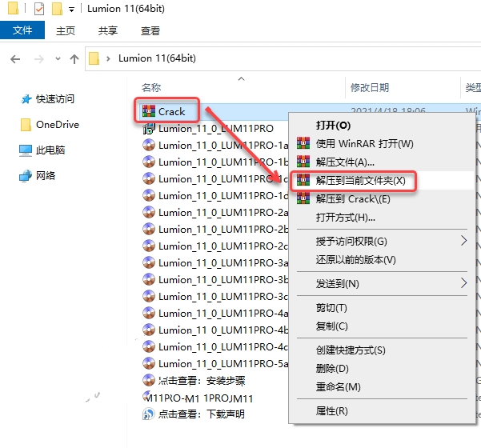Switch to the 主页 ribbon tab
Screen dimensions: 481x448
(x=66, y=30)
